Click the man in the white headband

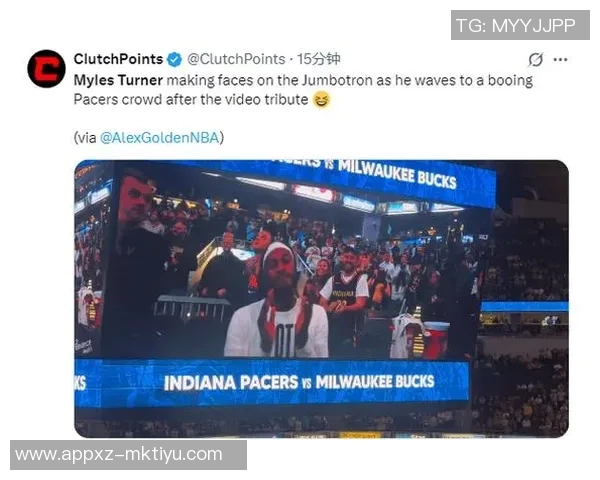tap(277, 300)
